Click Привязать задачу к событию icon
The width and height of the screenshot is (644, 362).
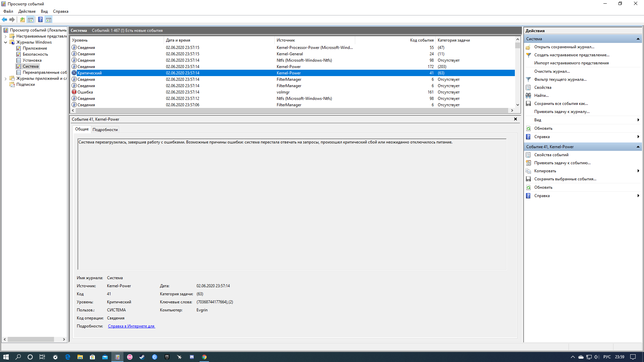click(x=528, y=163)
